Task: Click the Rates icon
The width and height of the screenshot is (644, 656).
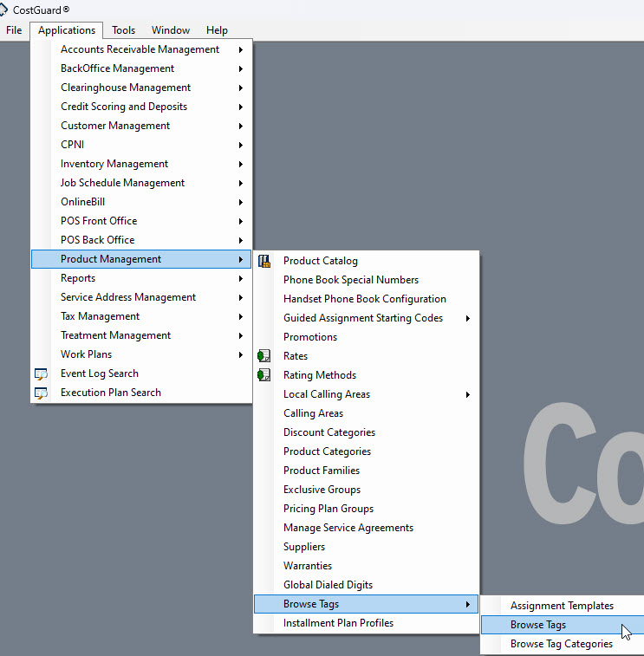Action: point(264,356)
